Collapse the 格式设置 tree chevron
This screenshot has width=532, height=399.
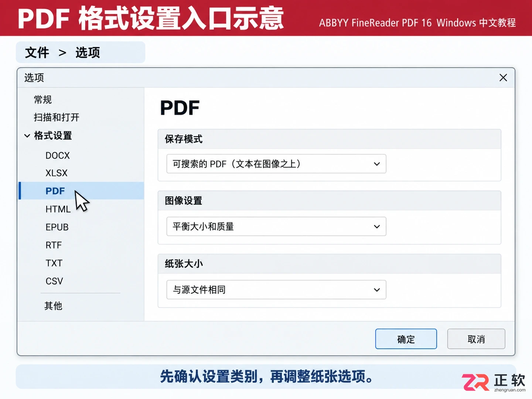coord(27,136)
